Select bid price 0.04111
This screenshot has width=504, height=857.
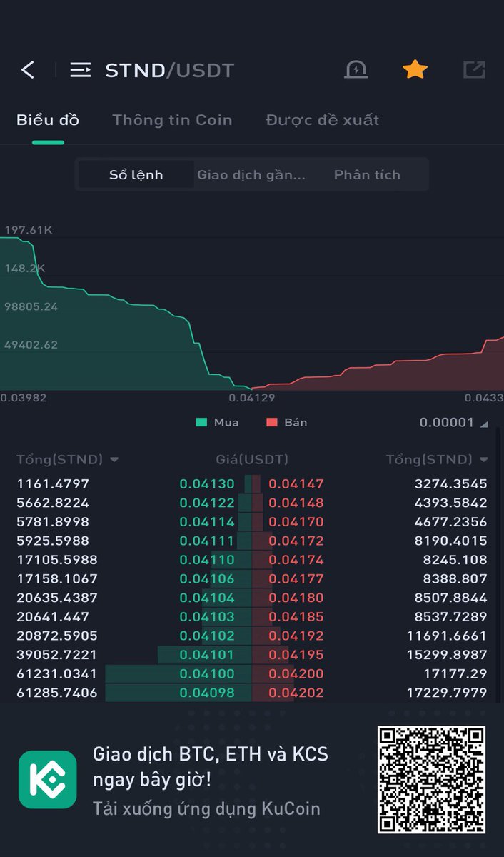pyautogui.click(x=207, y=541)
